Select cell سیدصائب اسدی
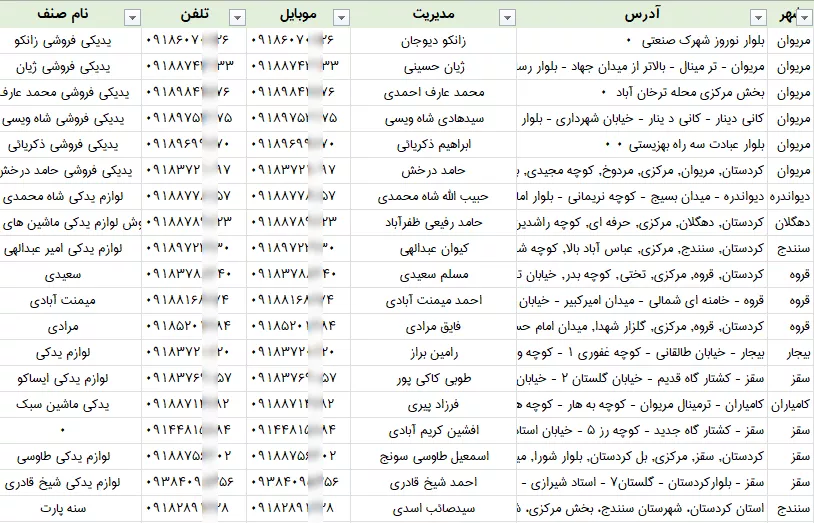Image resolution: width=814 pixels, height=523 pixels. (x=433, y=508)
